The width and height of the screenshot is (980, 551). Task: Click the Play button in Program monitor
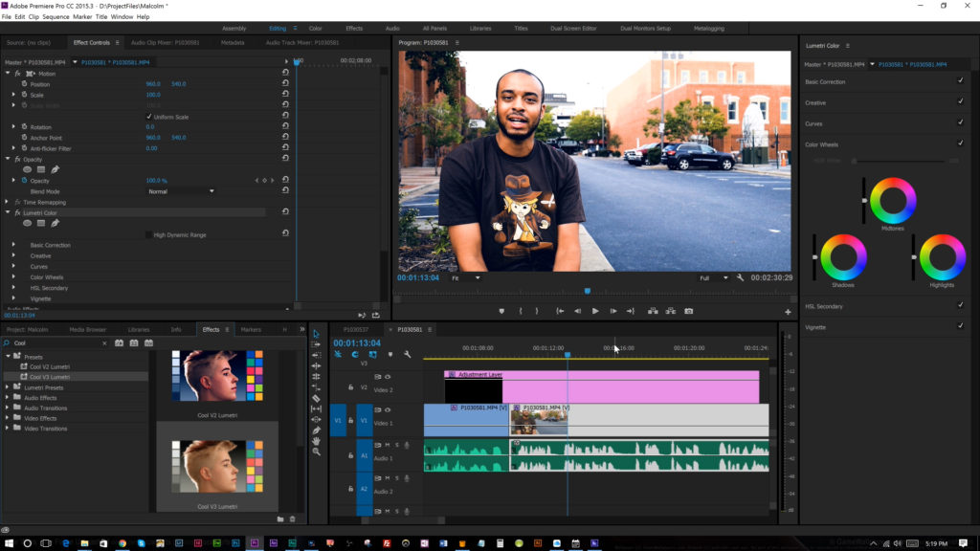pos(595,311)
